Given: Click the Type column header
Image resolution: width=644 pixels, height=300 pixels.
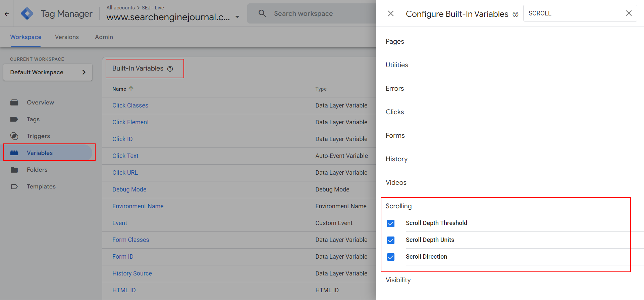Looking at the screenshot, I should 321,89.
